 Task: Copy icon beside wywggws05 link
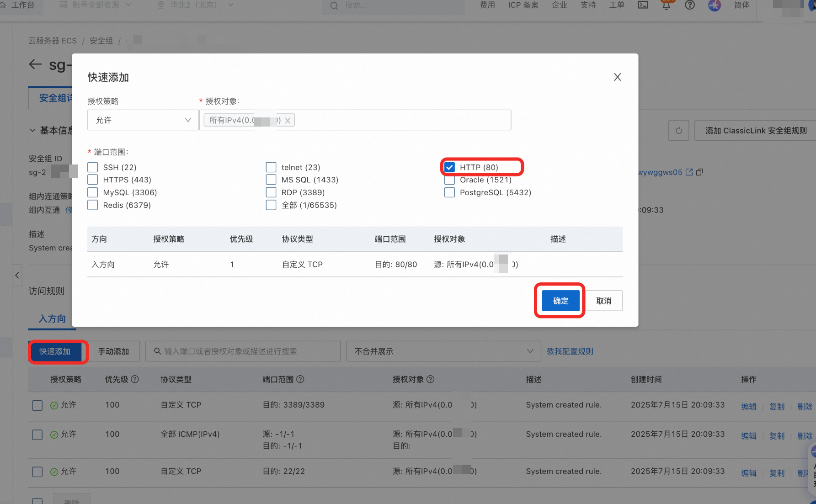[699, 172]
